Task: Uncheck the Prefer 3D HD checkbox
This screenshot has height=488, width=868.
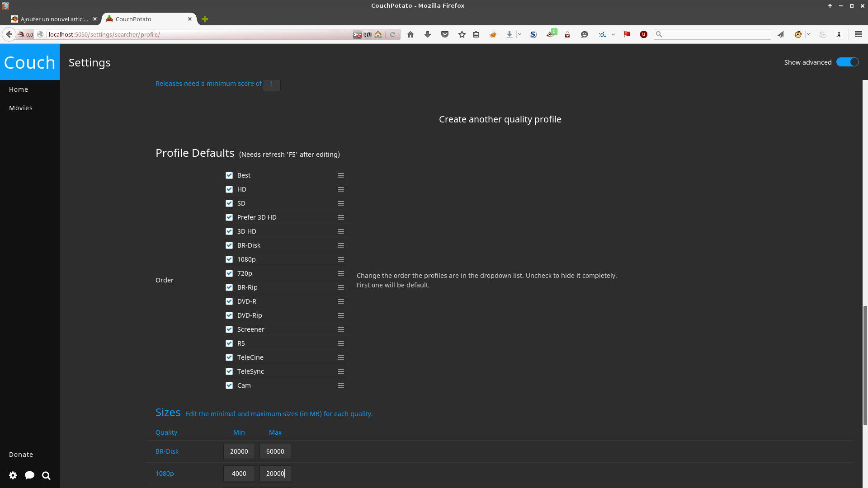Action: [x=229, y=217]
